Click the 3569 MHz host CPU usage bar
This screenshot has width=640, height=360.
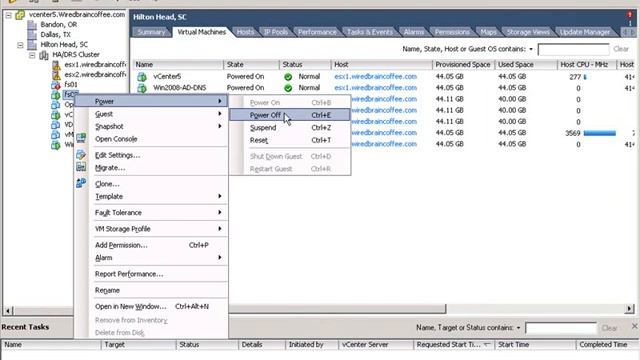pos(600,133)
